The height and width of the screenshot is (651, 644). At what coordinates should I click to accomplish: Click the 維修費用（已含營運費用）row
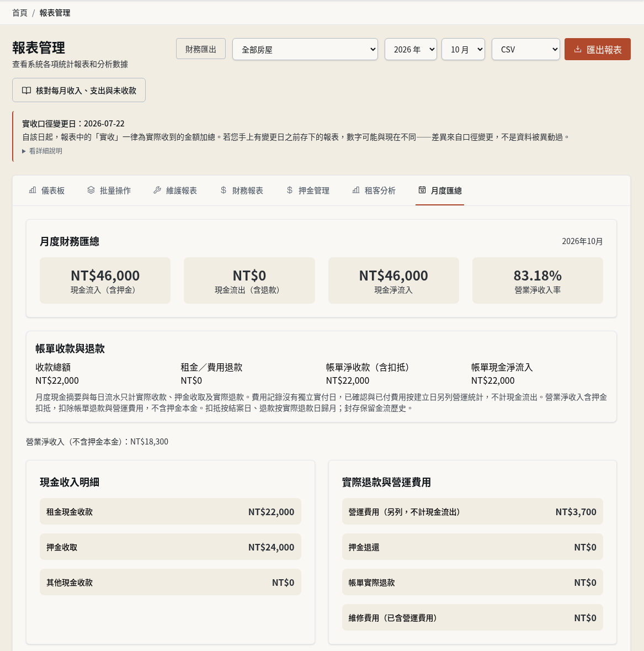click(x=472, y=617)
